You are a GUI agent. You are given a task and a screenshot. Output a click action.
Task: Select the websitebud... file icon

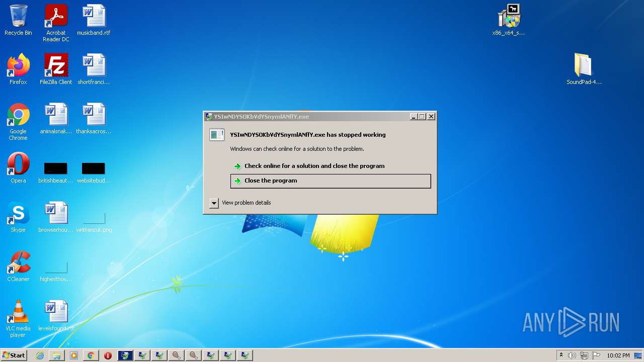94,172
